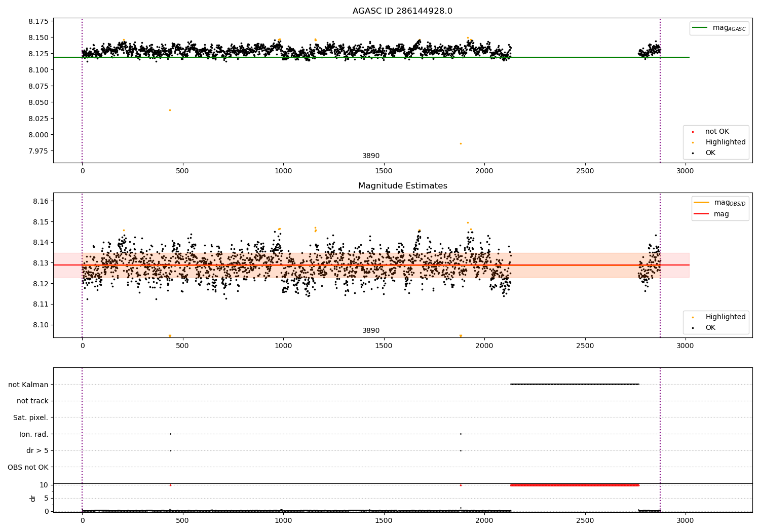Image resolution: width=760 pixels, height=532 pixels.
Task: Click the 8.10 tick label on middle y-axis
Action: point(41,325)
